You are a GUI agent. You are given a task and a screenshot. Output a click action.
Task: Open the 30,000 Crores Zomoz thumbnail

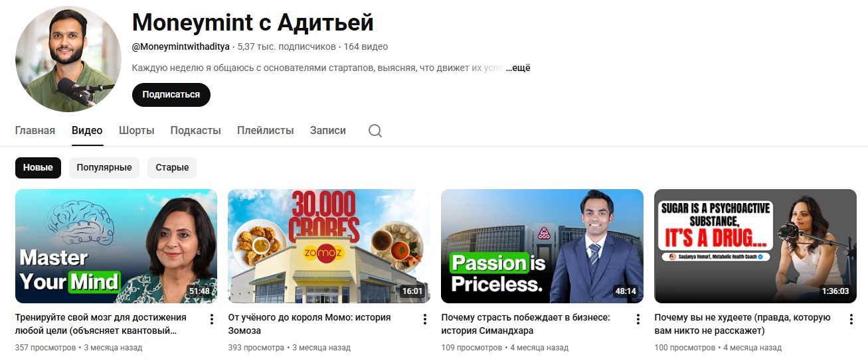tap(329, 246)
